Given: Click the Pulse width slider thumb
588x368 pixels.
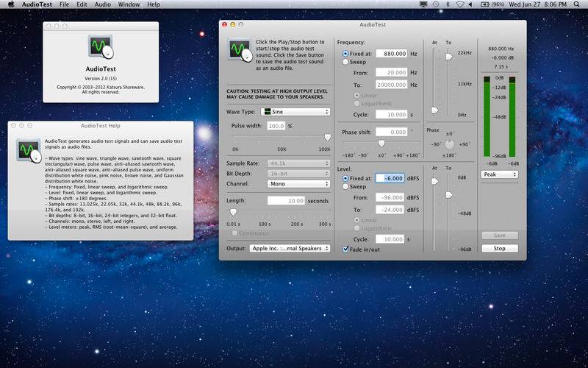Looking at the screenshot, I should coord(327,138).
